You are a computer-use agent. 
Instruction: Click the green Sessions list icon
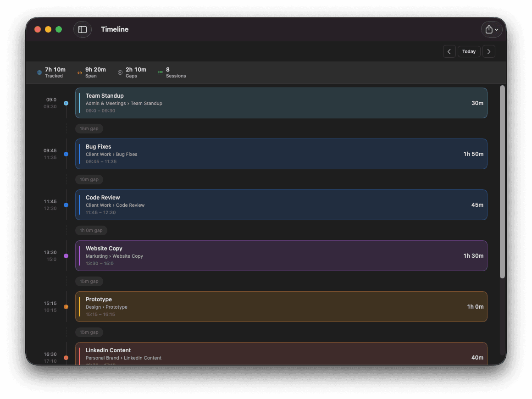coord(160,72)
